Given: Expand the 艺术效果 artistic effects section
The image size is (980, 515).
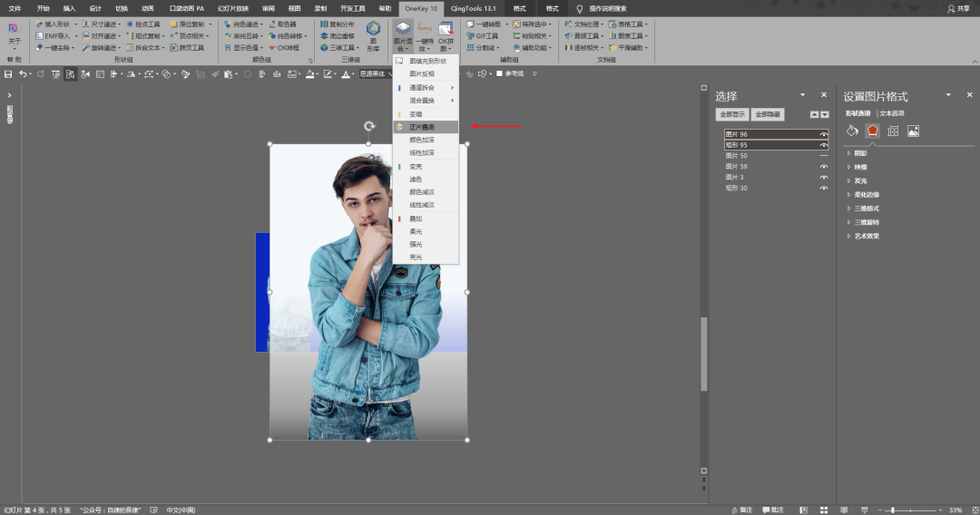Looking at the screenshot, I should [866, 236].
